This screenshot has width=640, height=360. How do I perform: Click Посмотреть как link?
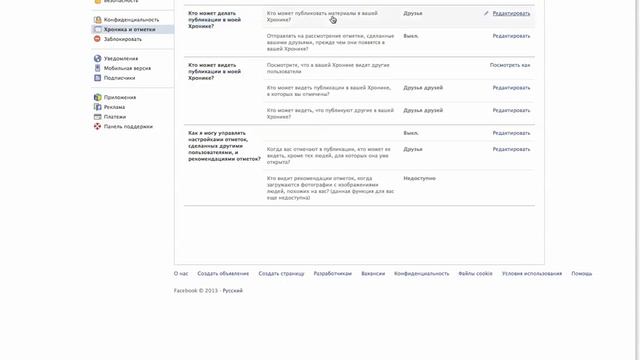tap(510, 65)
